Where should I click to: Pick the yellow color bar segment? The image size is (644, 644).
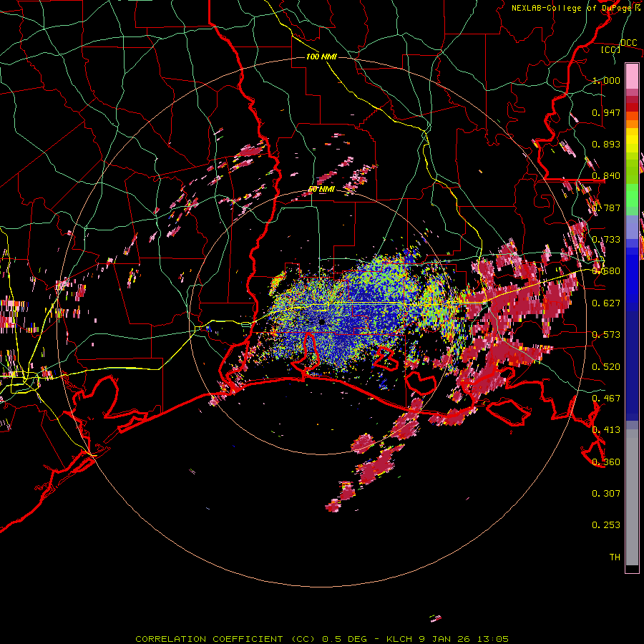(x=632, y=141)
